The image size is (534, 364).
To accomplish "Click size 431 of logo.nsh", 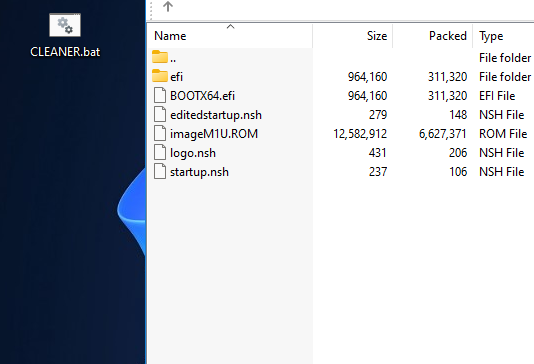I will pyautogui.click(x=378, y=153).
